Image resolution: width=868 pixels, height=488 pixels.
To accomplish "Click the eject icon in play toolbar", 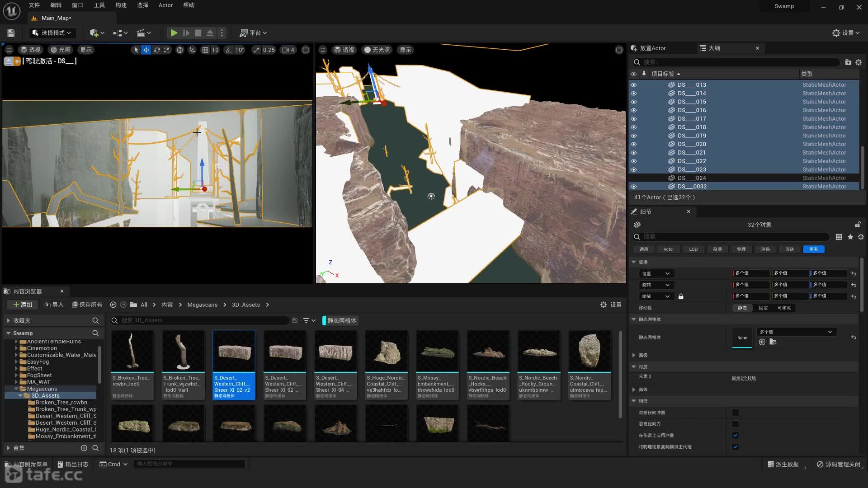I will pyautogui.click(x=210, y=33).
